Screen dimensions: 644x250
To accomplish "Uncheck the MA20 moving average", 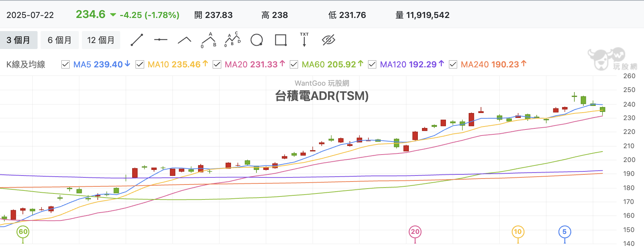I will (x=217, y=64).
